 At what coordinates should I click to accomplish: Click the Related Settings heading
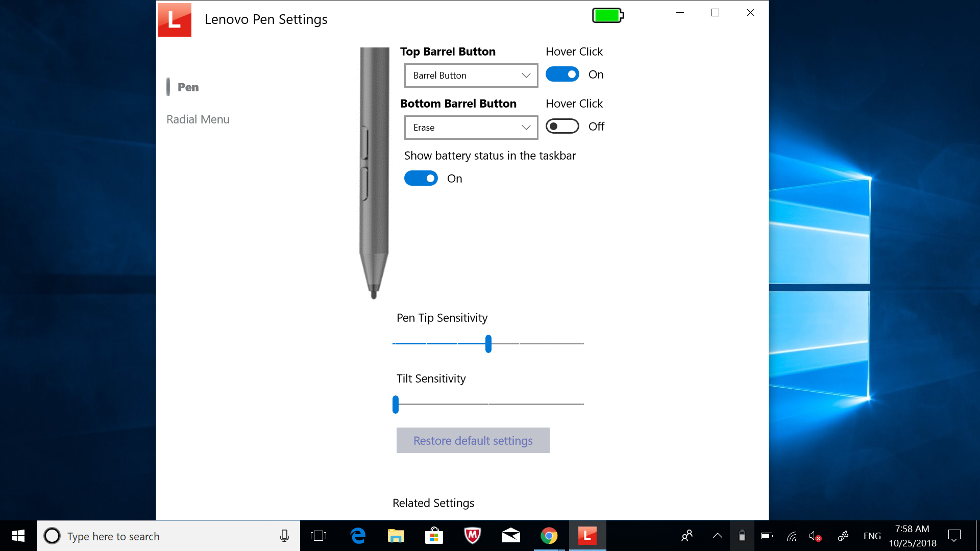433,503
